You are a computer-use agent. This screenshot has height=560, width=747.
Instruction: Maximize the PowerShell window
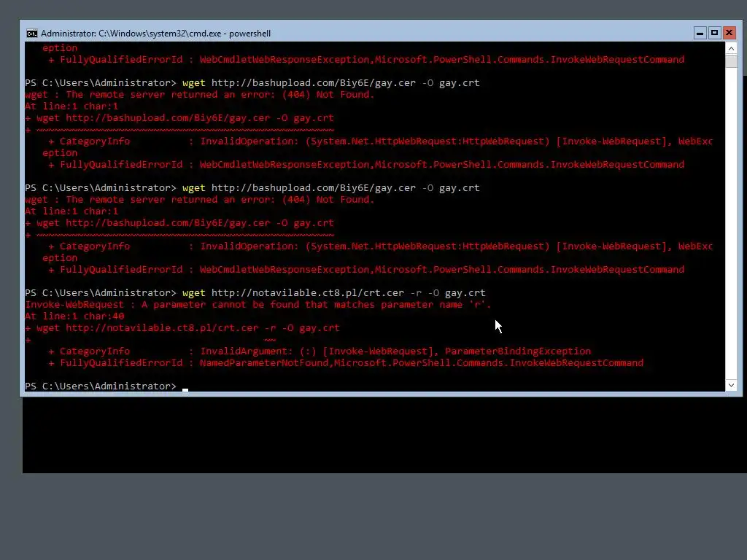click(714, 33)
